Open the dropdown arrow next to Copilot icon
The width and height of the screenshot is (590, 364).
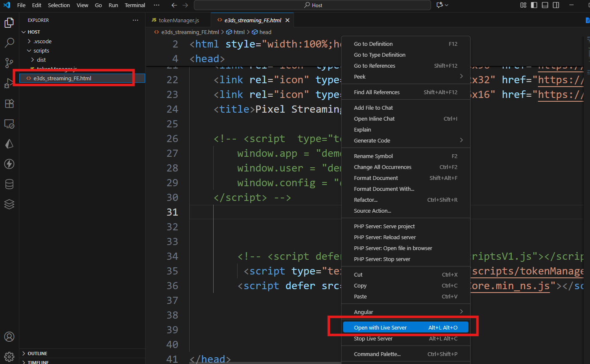447,5
